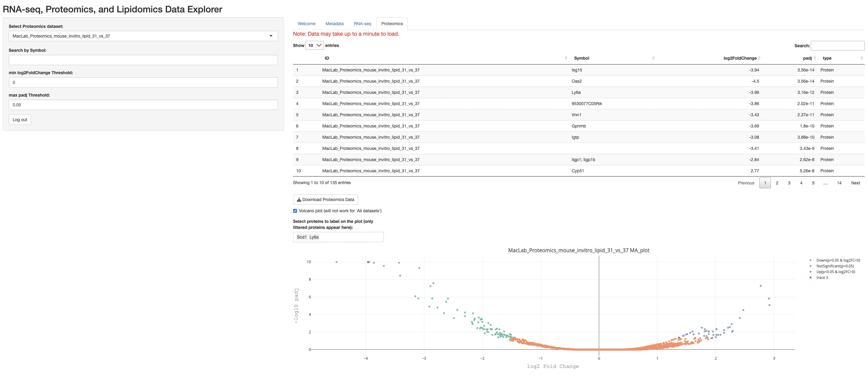Screen dimensions: 868x390
Task: Hide Down points via the plot legend
Action: pyautogui.click(x=811, y=260)
